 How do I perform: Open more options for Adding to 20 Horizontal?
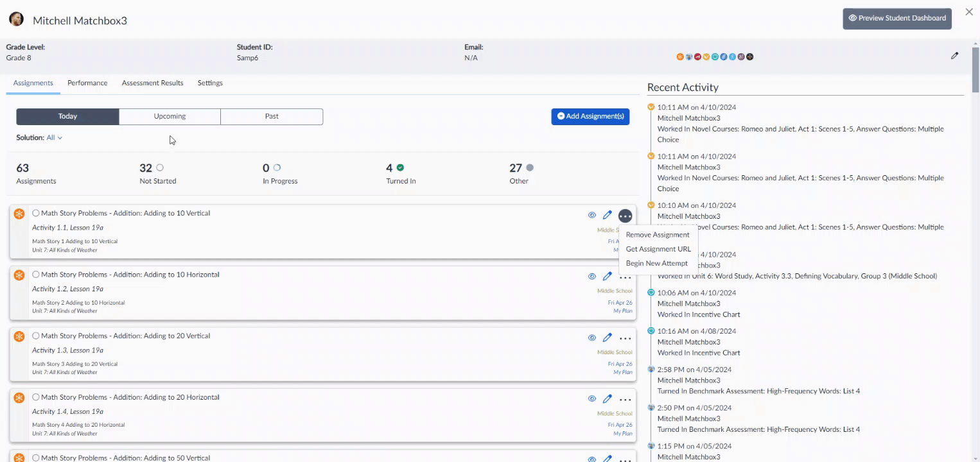point(626,400)
